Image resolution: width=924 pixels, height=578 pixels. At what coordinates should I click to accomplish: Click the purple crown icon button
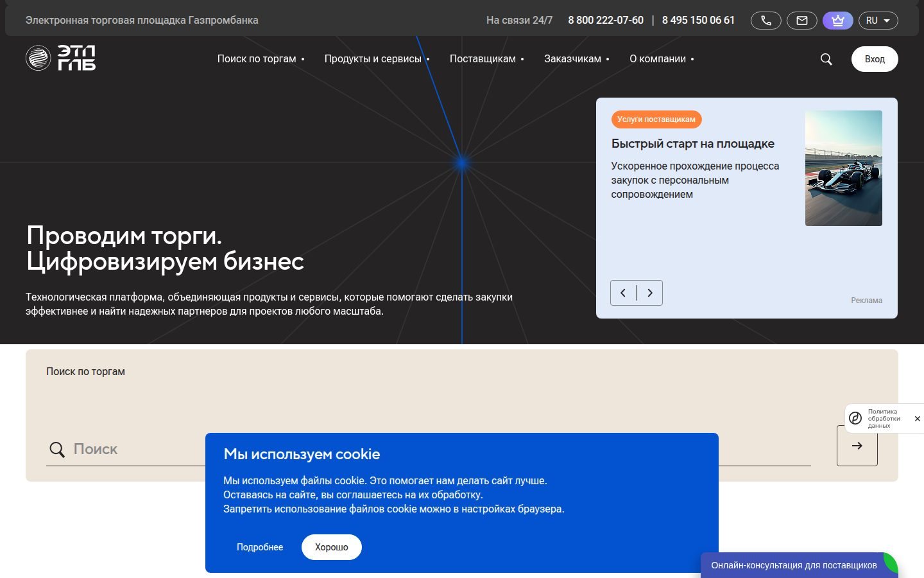point(838,21)
